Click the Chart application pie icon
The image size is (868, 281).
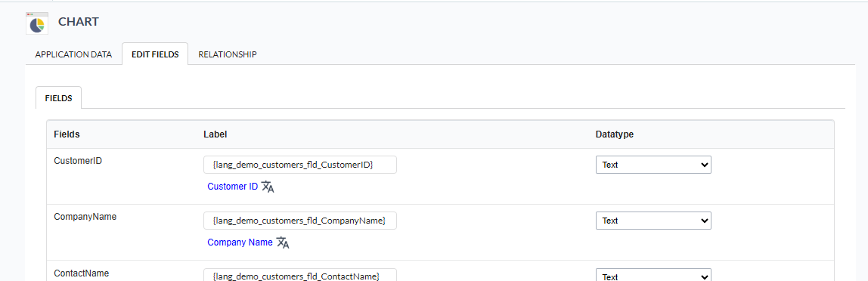coord(37,23)
